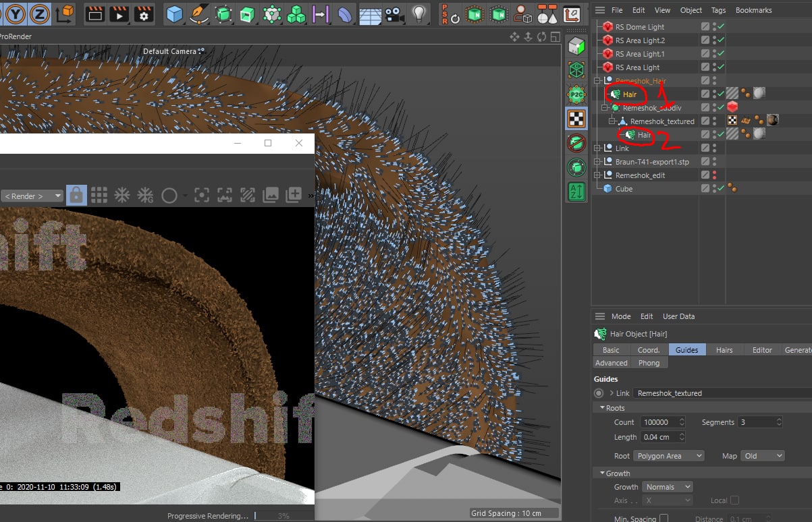Click the add snapshot icon in render view
The image size is (812, 522).
294,195
